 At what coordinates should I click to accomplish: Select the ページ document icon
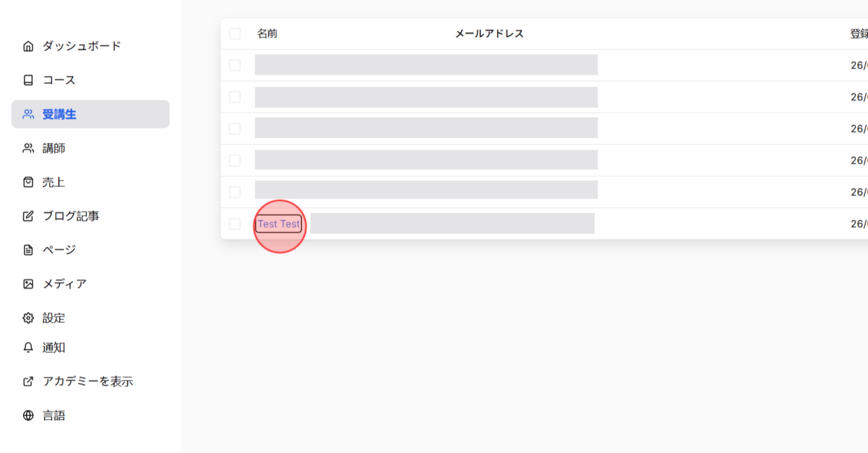click(x=28, y=249)
